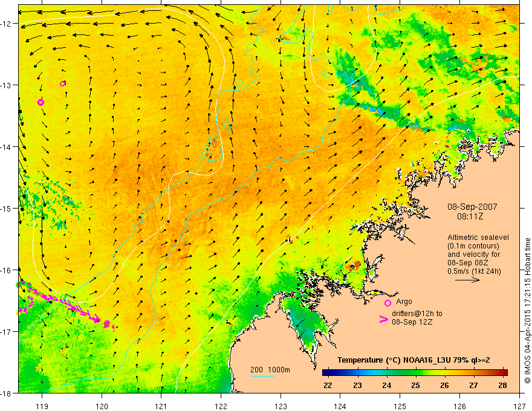The image size is (532, 411).
Task: Click the magenta drifter arrow legend symbol
Action: pos(384,319)
